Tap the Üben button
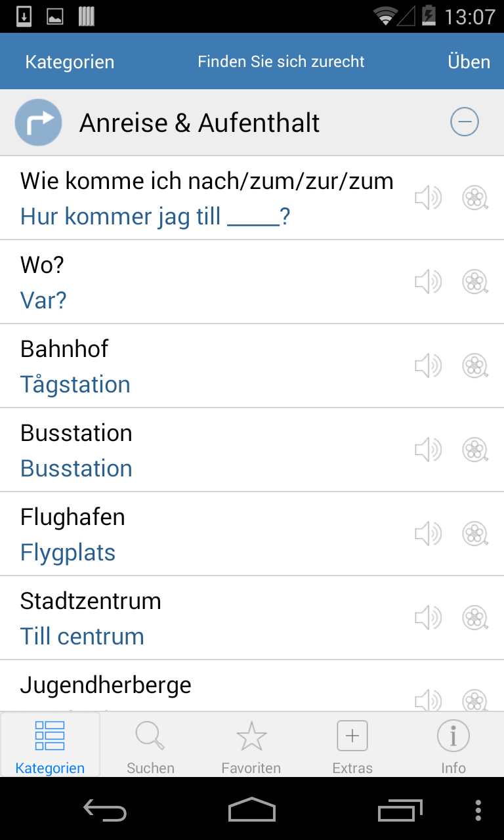The width and height of the screenshot is (504, 840). click(469, 62)
